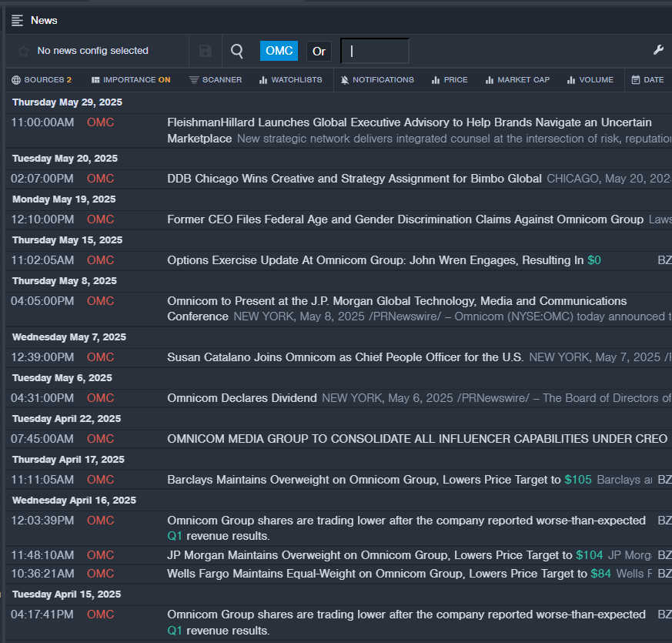Click OMC ticker on 11:00:00AM row

(x=100, y=122)
